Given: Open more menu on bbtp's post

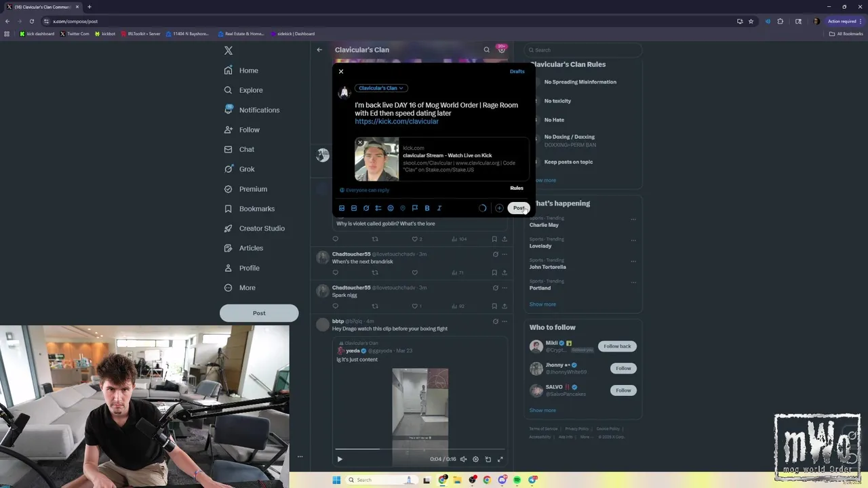Looking at the screenshot, I should pos(504,321).
